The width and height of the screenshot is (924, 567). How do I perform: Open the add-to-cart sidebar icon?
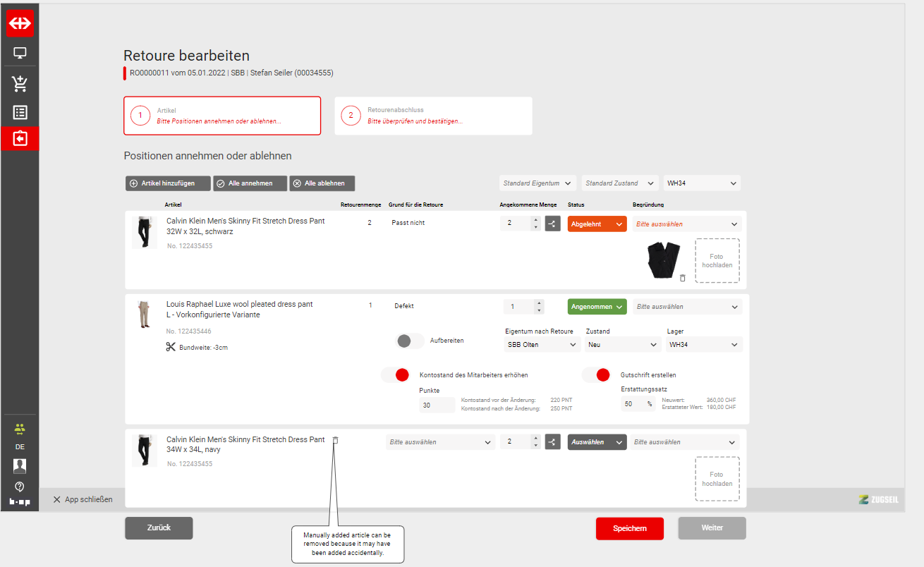20,84
